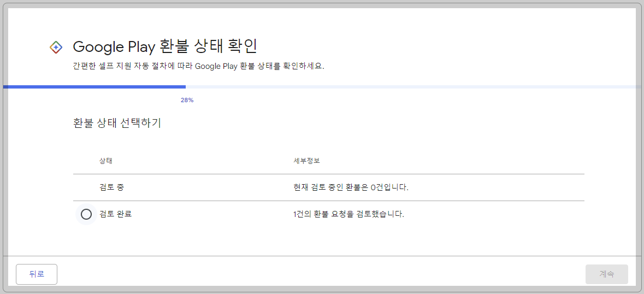Click the 뒤로 button
644x294 pixels.
(37, 274)
